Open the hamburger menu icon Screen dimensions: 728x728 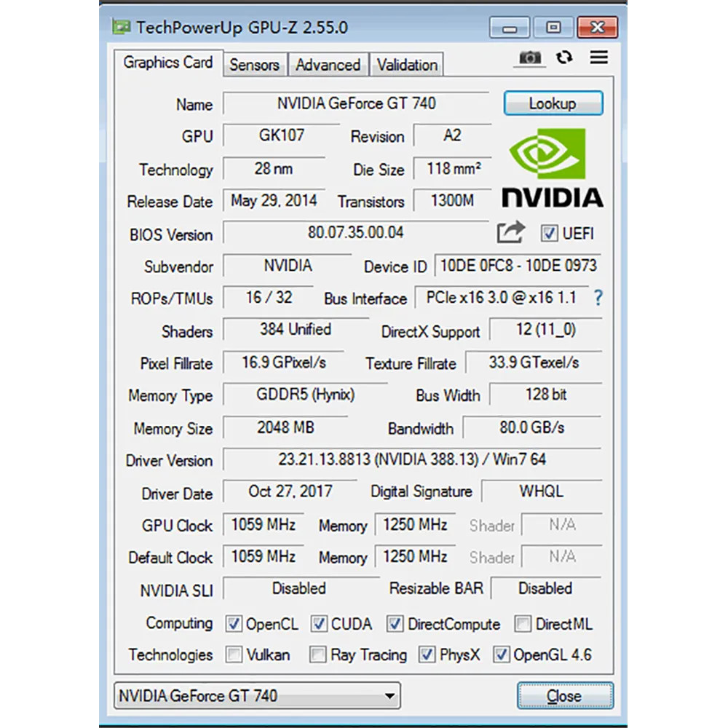pyautogui.click(x=599, y=58)
